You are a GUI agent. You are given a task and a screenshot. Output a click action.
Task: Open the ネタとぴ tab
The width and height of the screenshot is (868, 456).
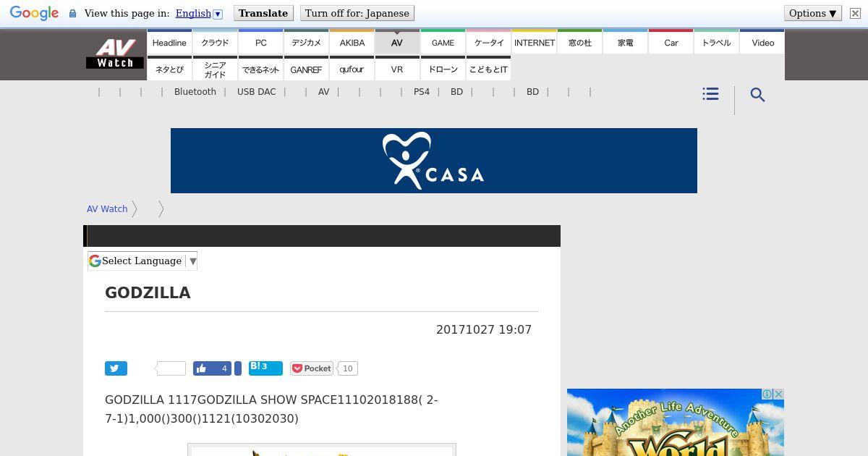(x=169, y=69)
